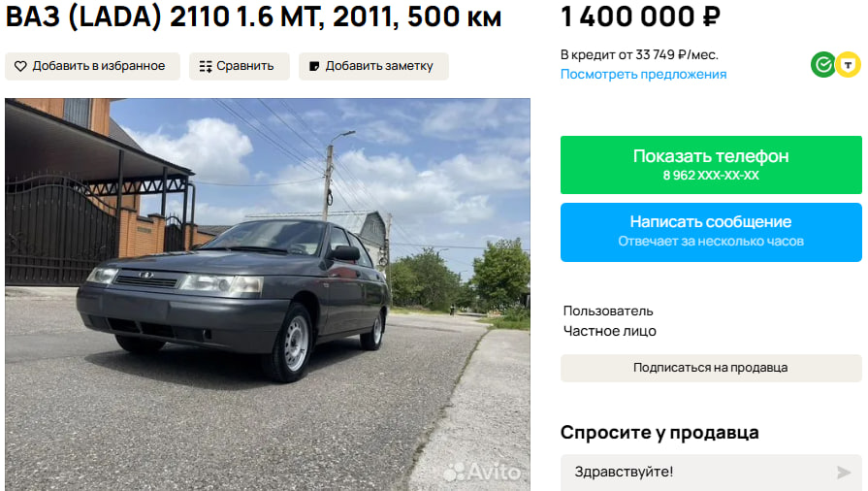Image resolution: width=868 pixels, height=491 pixels.
Task: Click the compare list icon beside Сравнить
Action: [x=206, y=67]
